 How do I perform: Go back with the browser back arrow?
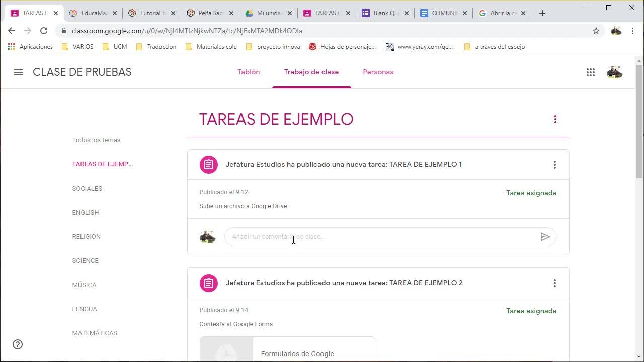point(12,31)
